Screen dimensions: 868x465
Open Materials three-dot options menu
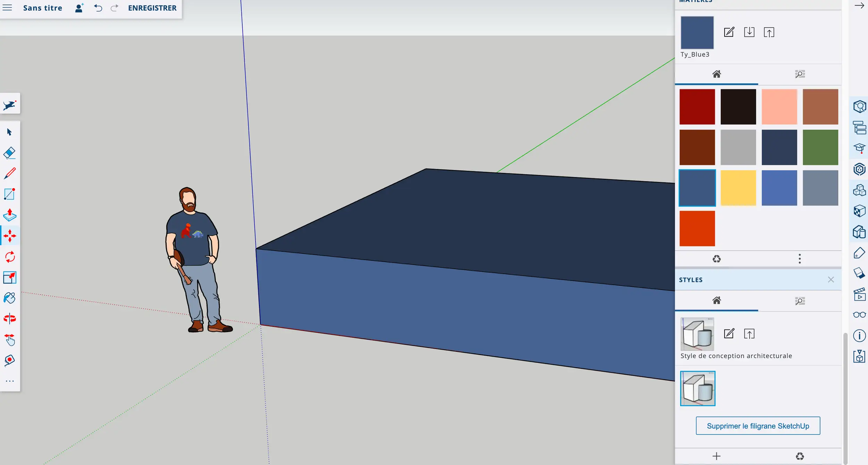(x=800, y=259)
